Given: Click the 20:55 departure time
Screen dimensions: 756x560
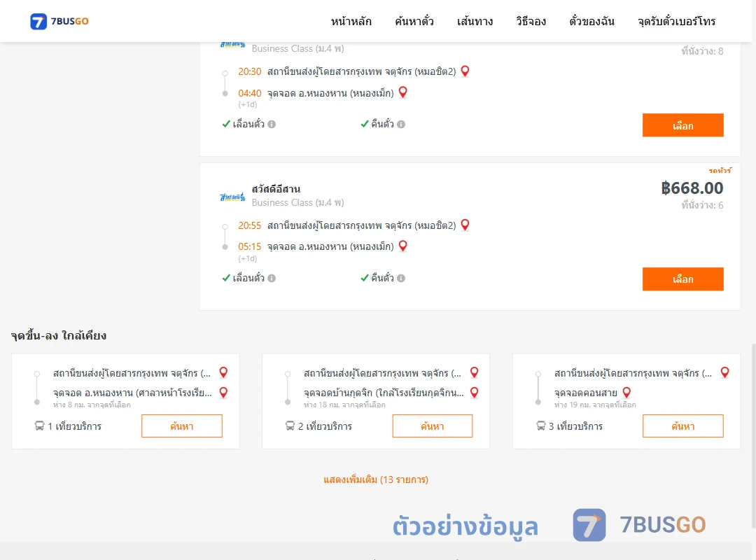Looking at the screenshot, I should 249,225.
